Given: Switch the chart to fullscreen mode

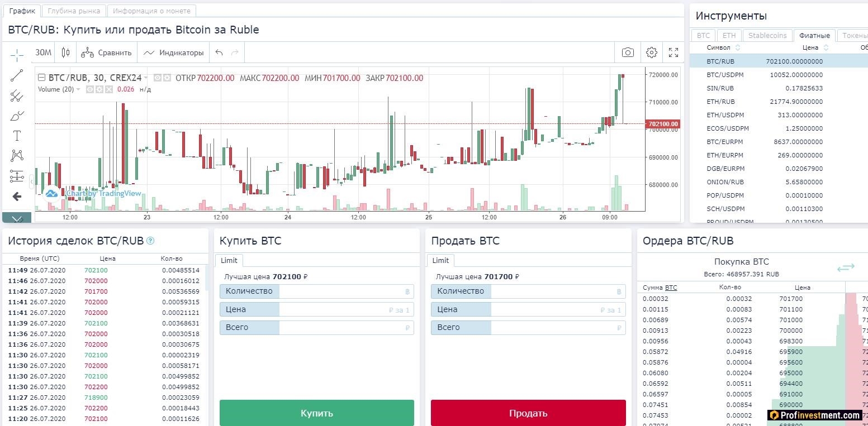Looking at the screenshot, I should [x=673, y=52].
